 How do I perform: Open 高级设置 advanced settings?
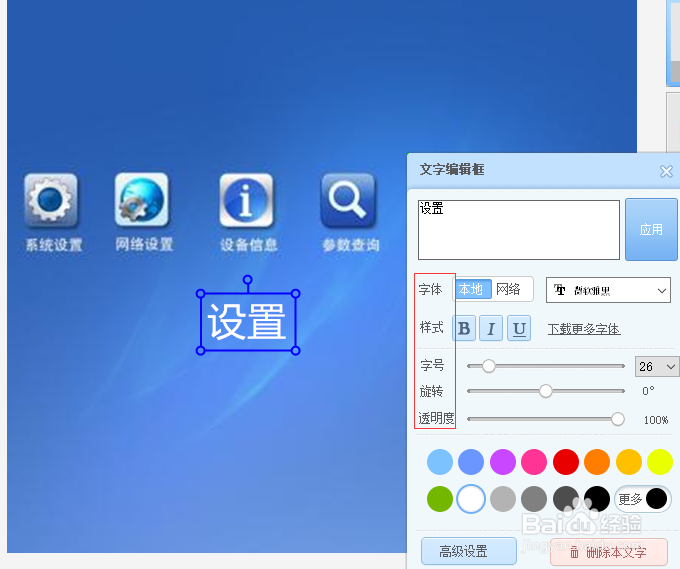tap(469, 551)
